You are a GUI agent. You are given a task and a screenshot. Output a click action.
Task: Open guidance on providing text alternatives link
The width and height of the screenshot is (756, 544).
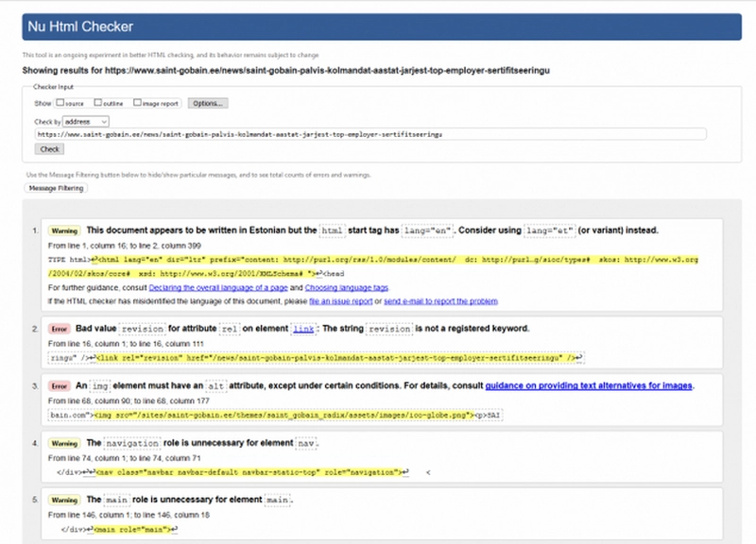(589, 385)
